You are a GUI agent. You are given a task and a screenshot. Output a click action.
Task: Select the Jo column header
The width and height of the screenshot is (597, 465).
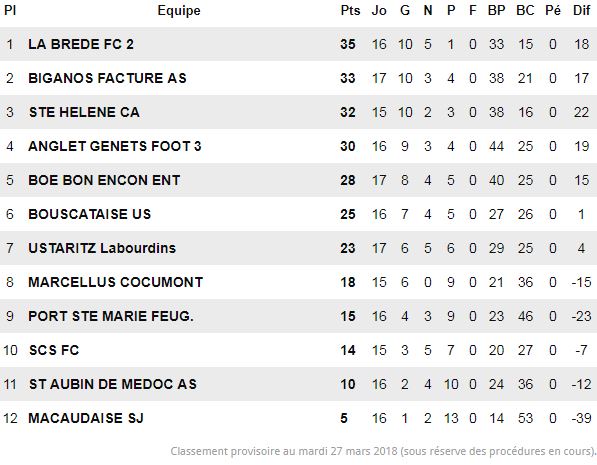pos(379,10)
